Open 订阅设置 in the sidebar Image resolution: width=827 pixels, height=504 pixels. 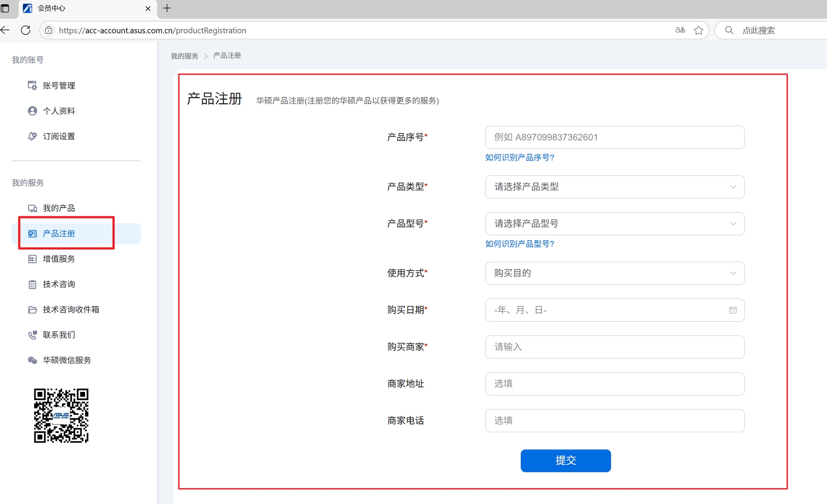tap(59, 136)
